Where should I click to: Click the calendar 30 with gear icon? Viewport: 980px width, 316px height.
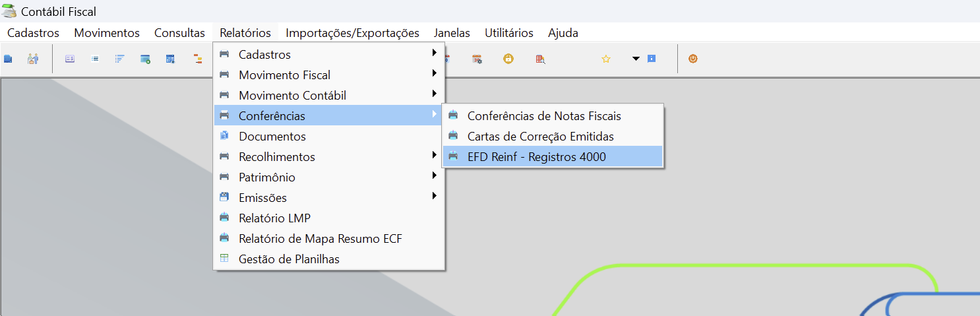coord(477,59)
